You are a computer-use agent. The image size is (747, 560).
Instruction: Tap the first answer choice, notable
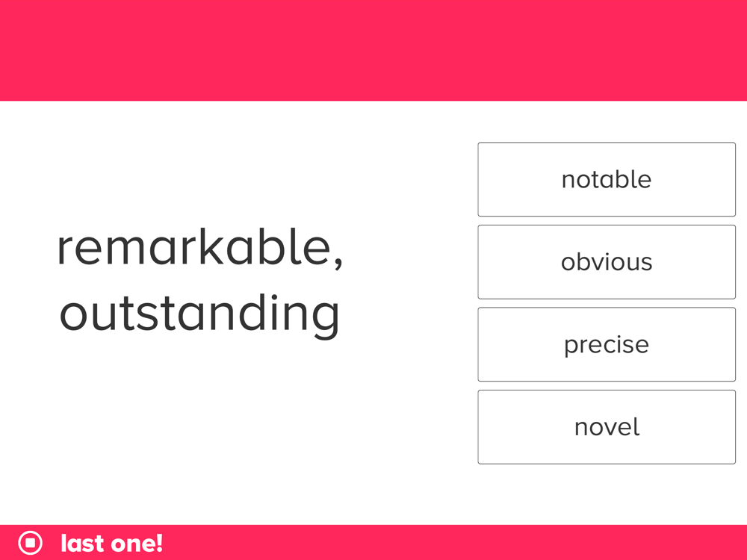(607, 179)
